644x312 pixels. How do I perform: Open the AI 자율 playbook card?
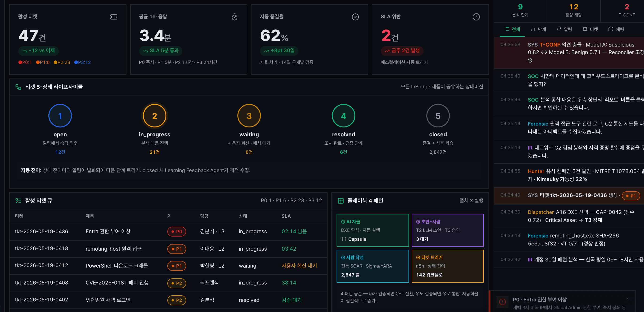coord(373,230)
